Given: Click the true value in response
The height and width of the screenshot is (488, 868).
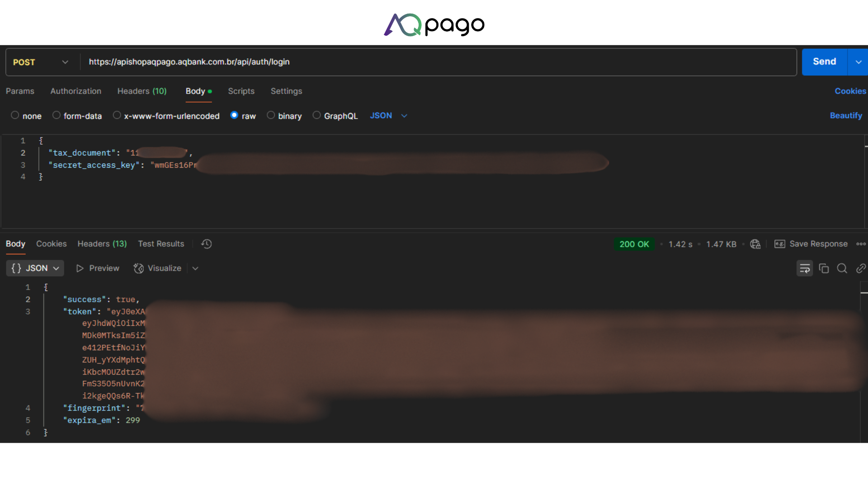Looking at the screenshot, I should pos(125,300).
